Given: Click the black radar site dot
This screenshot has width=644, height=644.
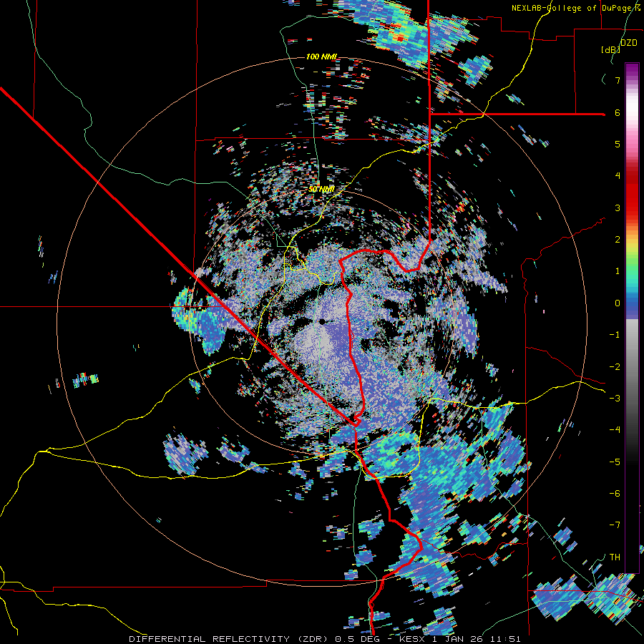Looking at the screenshot, I should pos(323,321).
